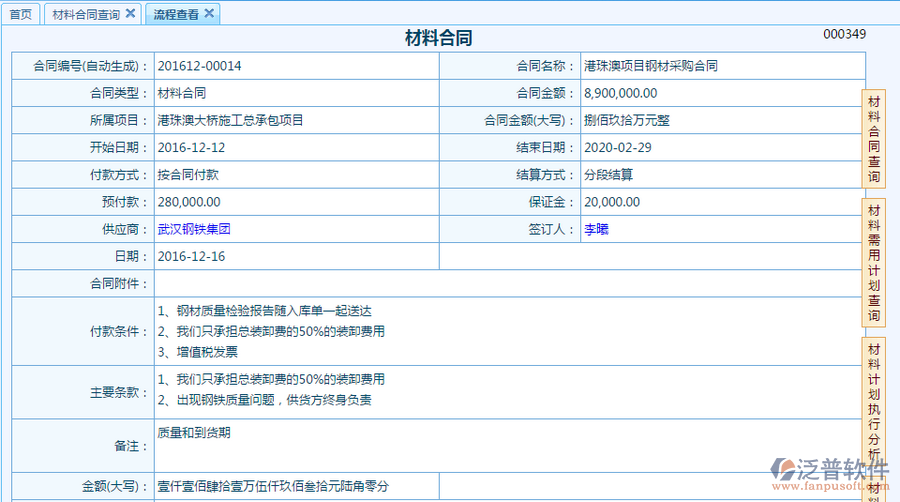Switch to the 材料合同查询 tab
The image size is (900, 502).
pos(86,14)
